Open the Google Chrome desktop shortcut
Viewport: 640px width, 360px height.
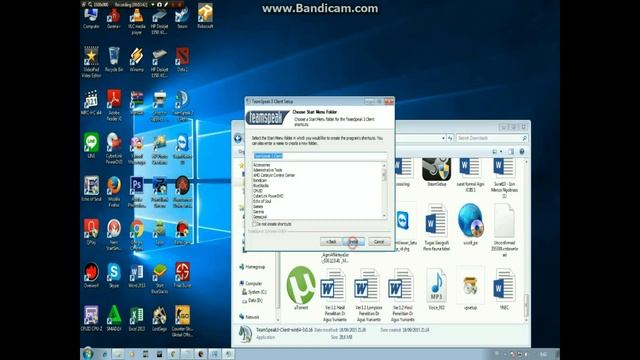coord(137,235)
